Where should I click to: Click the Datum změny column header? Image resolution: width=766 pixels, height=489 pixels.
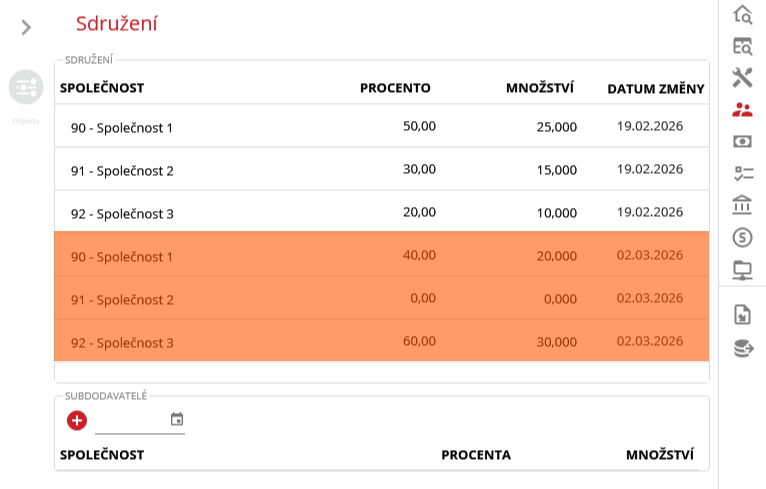tap(655, 88)
